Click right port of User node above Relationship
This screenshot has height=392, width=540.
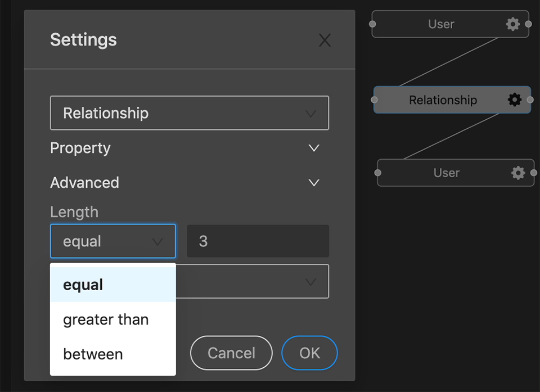528,24
